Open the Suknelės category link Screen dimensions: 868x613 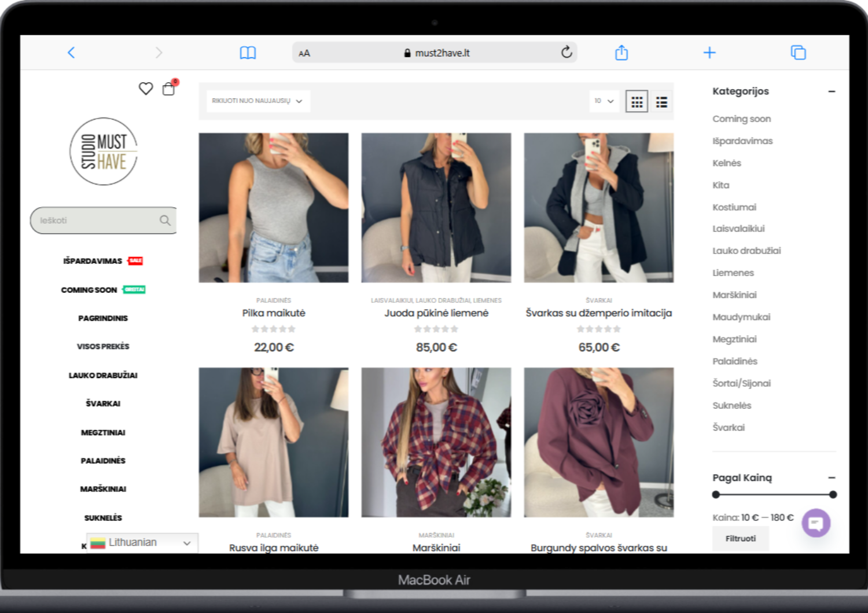tap(731, 406)
